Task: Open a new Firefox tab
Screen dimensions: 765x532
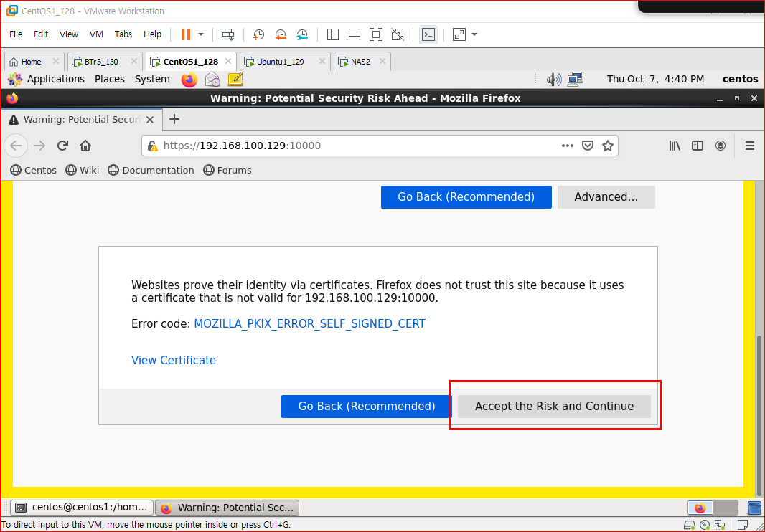Action: coord(174,119)
